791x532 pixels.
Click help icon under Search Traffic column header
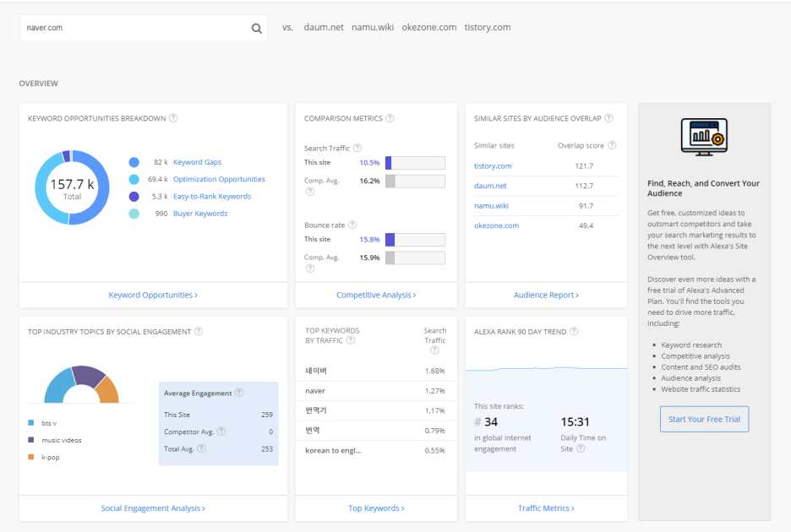click(x=434, y=350)
